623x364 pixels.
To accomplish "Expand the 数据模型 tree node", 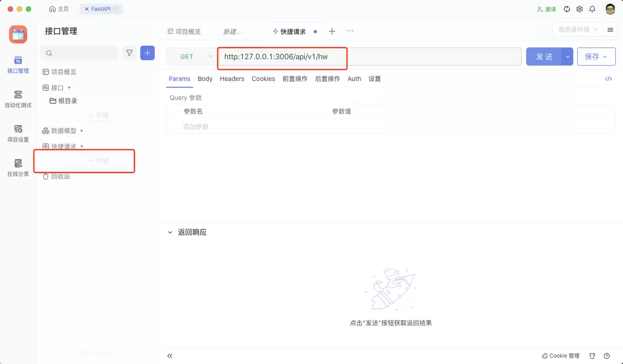I will tap(82, 130).
